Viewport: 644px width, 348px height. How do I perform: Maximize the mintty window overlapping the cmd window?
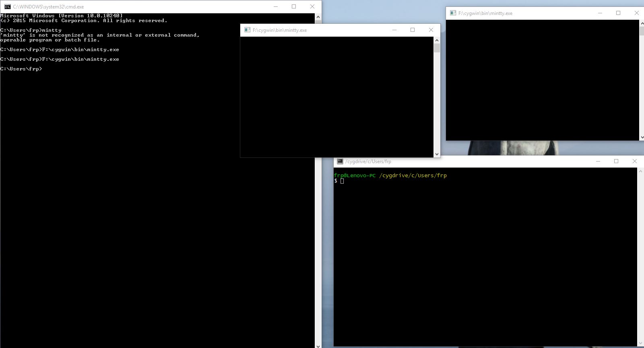[412, 30]
